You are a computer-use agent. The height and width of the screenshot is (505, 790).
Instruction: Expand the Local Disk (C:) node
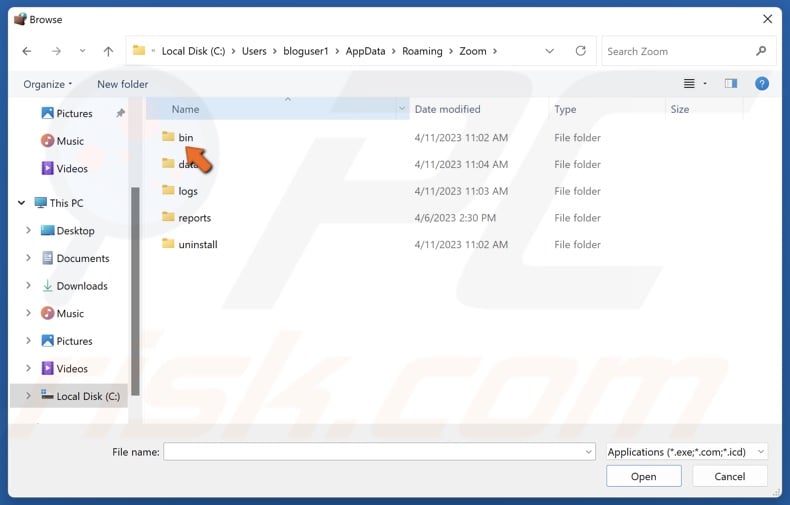click(x=28, y=396)
